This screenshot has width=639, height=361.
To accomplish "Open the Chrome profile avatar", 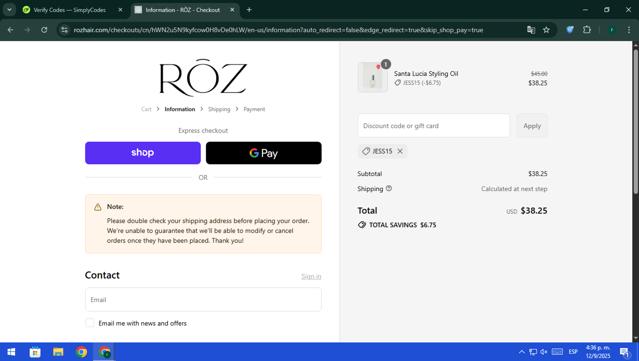I will click(x=611, y=30).
